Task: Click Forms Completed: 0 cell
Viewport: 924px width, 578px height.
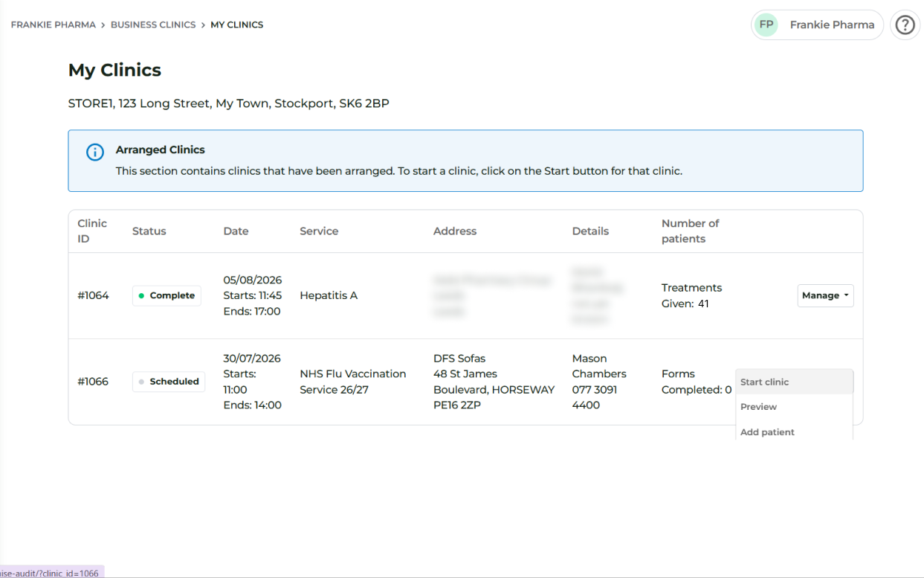Action: [697, 382]
